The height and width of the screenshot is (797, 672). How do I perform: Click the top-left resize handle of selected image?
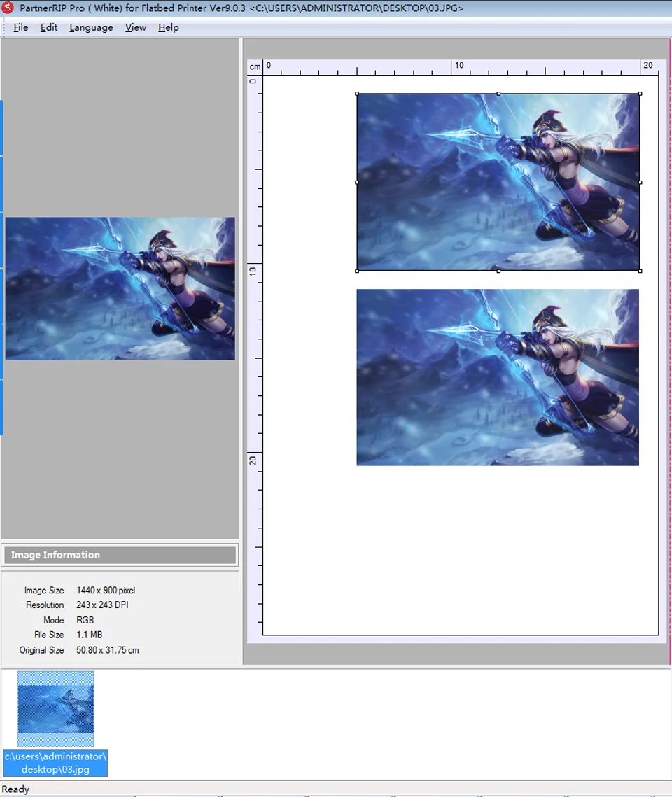[x=357, y=94]
